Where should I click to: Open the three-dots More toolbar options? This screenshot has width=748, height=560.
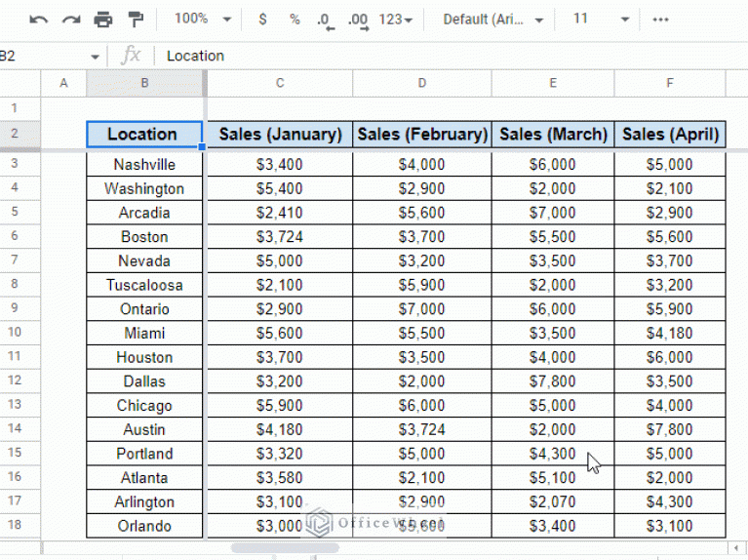tap(660, 20)
